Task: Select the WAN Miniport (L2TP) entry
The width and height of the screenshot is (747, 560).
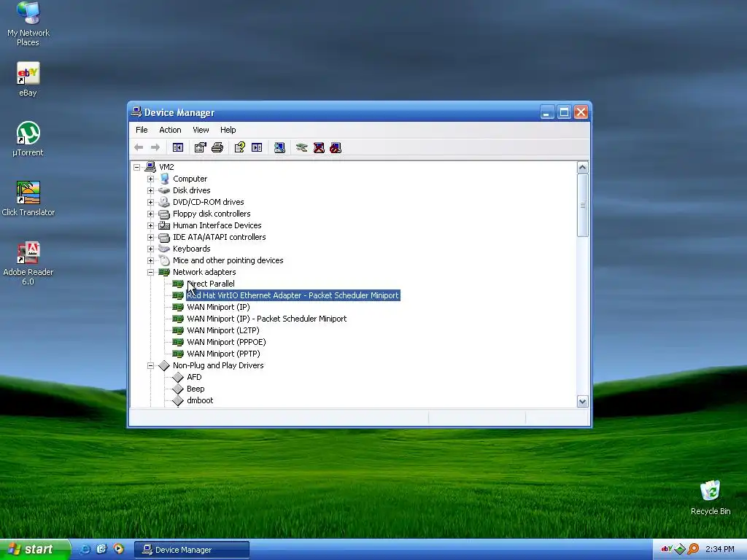Action: tap(223, 330)
